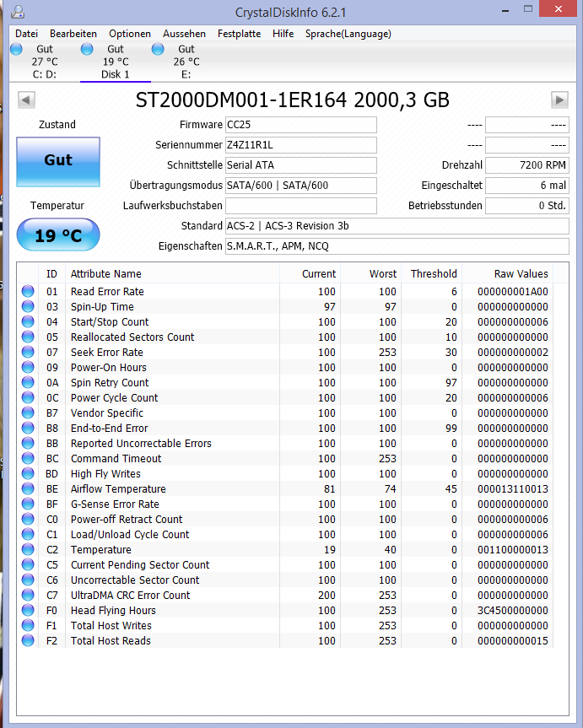Click status orb for Command Timeout
The image size is (583, 728).
click(x=28, y=458)
